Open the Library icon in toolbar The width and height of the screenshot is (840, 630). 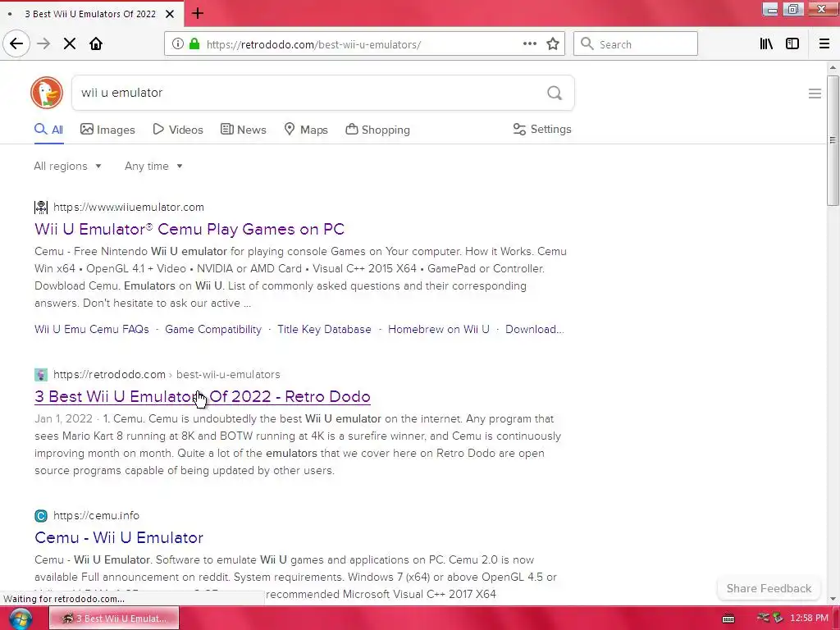[766, 44]
